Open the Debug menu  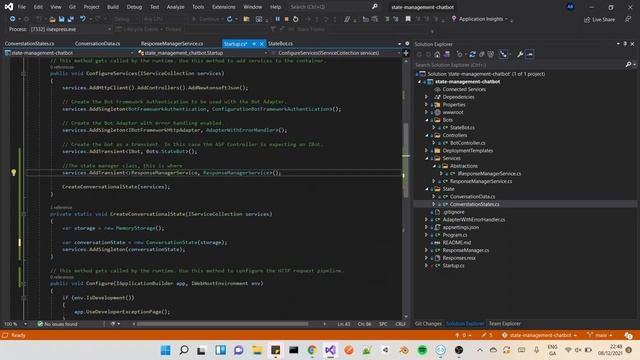(x=134, y=7)
